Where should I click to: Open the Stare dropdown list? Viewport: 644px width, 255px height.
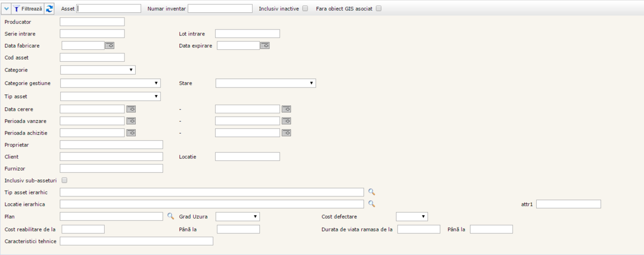click(x=265, y=83)
